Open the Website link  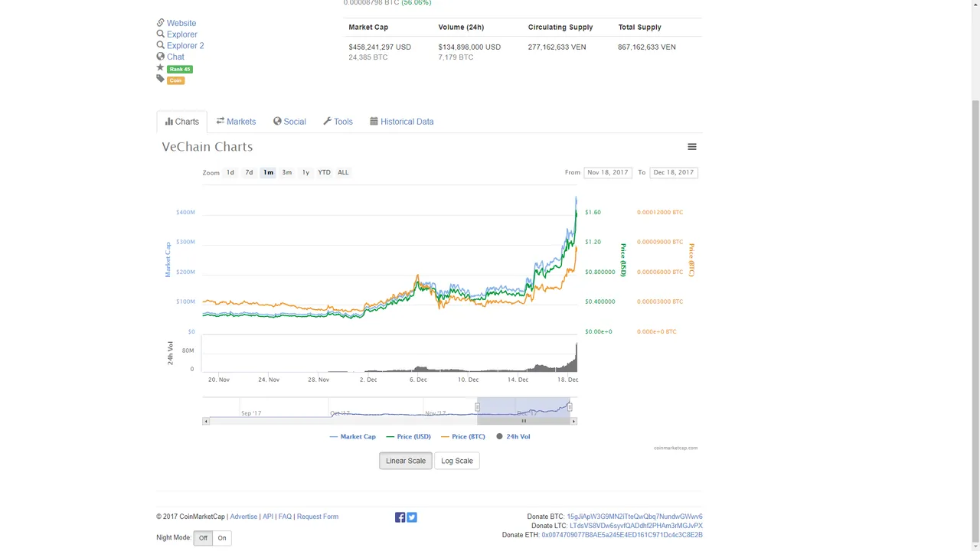click(x=181, y=23)
